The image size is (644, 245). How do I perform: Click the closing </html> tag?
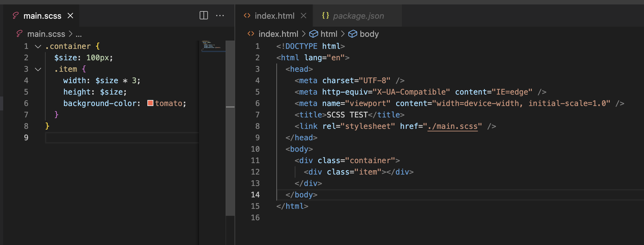click(292, 206)
